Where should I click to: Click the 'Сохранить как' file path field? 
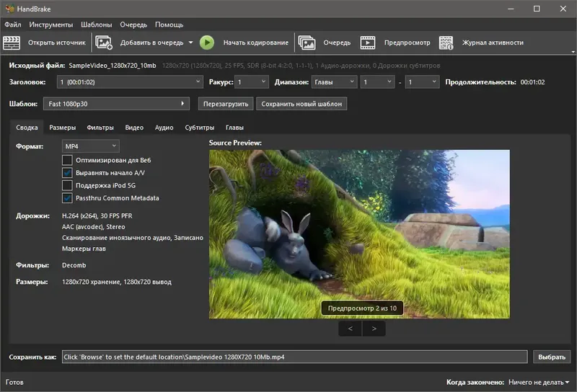tap(294, 357)
